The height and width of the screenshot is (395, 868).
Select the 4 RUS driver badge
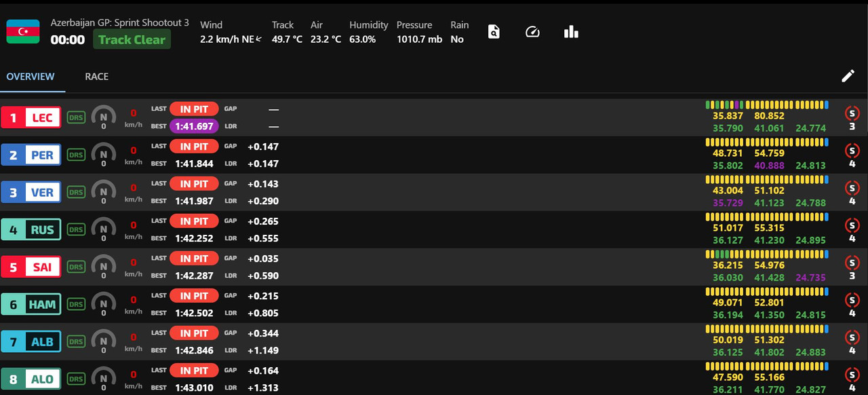pos(31,229)
